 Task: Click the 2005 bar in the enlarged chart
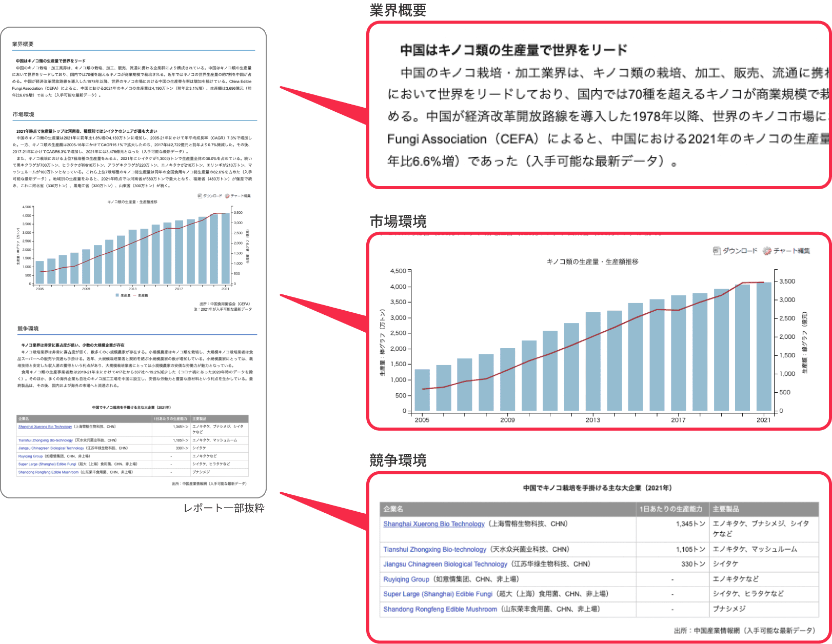(422, 390)
